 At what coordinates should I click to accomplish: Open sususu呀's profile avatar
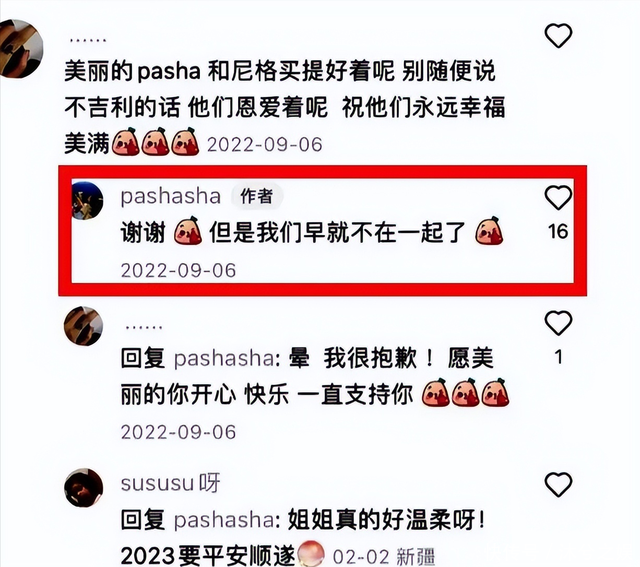[83, 487]
